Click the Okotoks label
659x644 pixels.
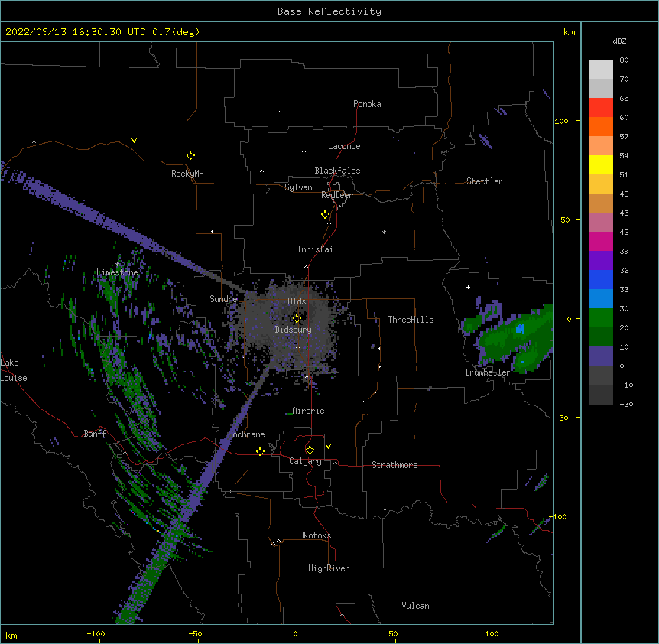(315, 535)
